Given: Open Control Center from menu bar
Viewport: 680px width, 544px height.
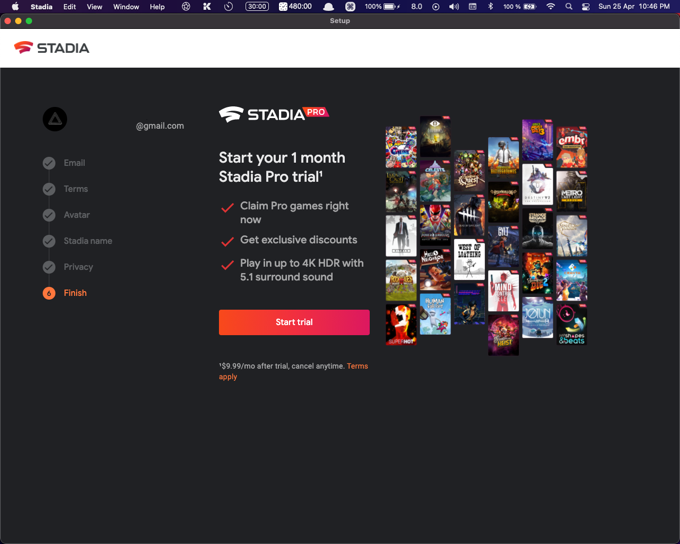Looking at the screenshot, I should point(585,7).
